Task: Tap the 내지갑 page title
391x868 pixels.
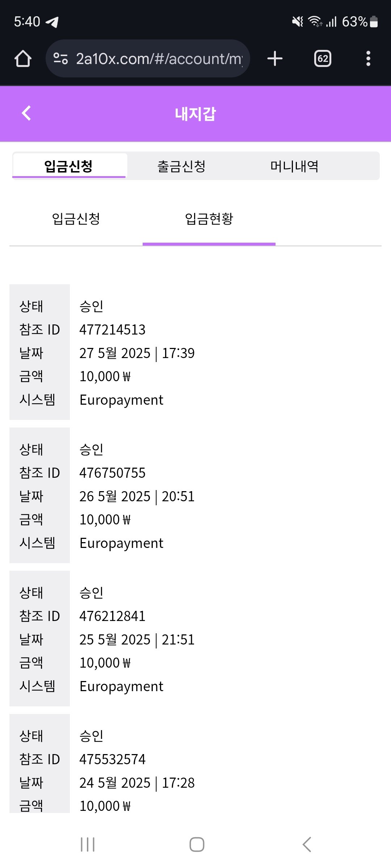Action: coord(195,114)
